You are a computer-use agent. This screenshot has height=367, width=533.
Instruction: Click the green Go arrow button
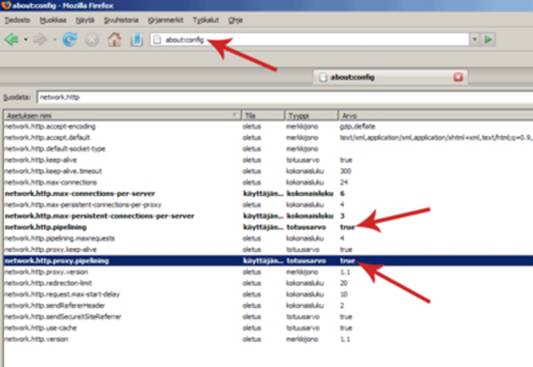point(488,39)
